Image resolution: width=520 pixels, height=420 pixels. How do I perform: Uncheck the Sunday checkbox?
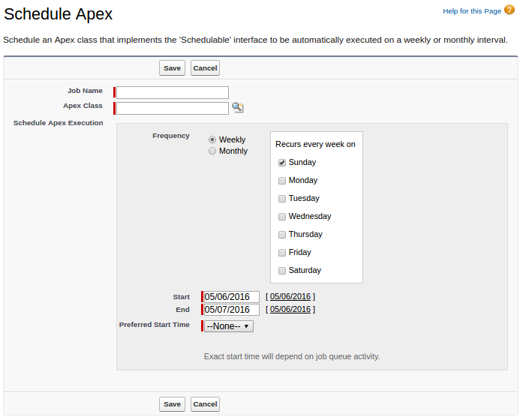282,163
